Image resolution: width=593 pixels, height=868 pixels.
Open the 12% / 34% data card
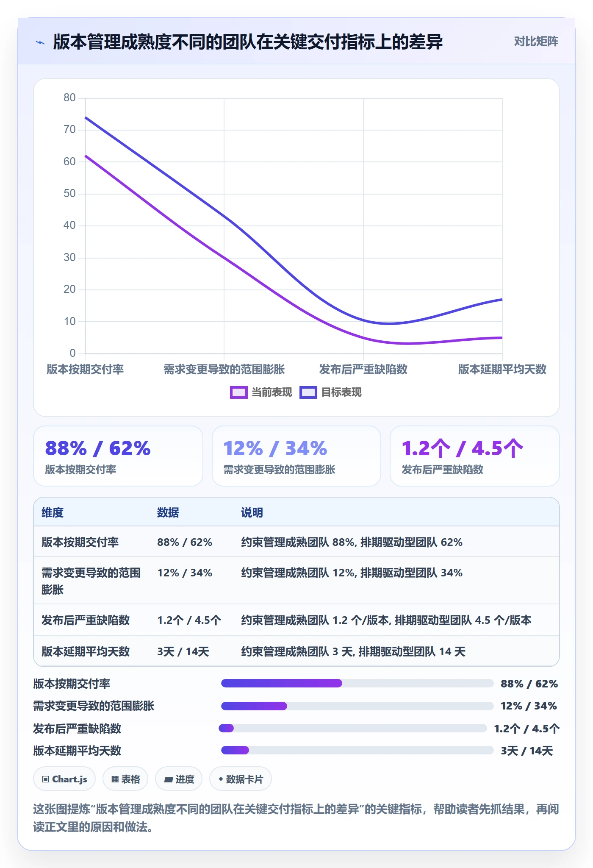296,456
